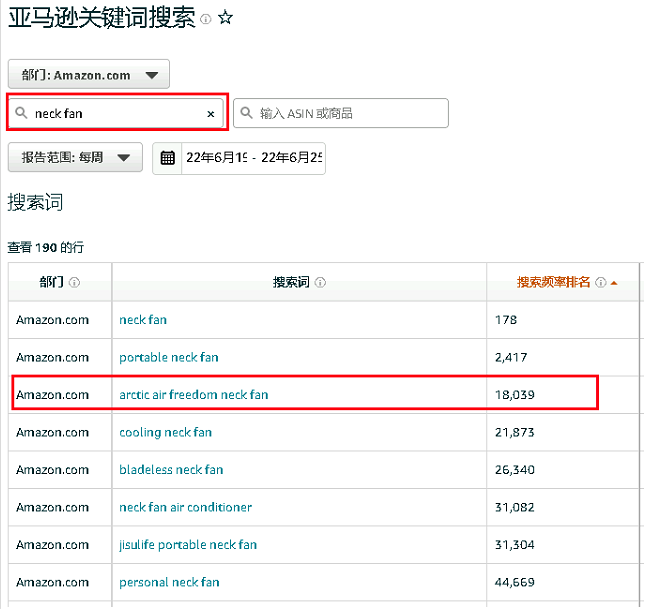Viewport: 645px width, 609px height.
Task: Clear the 'neck fan' search text
Action: click(x=210, y=114)
